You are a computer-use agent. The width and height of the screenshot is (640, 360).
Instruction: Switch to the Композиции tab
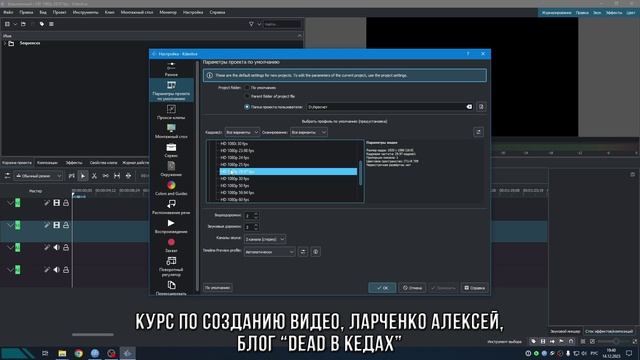click(x=47, y=162)
